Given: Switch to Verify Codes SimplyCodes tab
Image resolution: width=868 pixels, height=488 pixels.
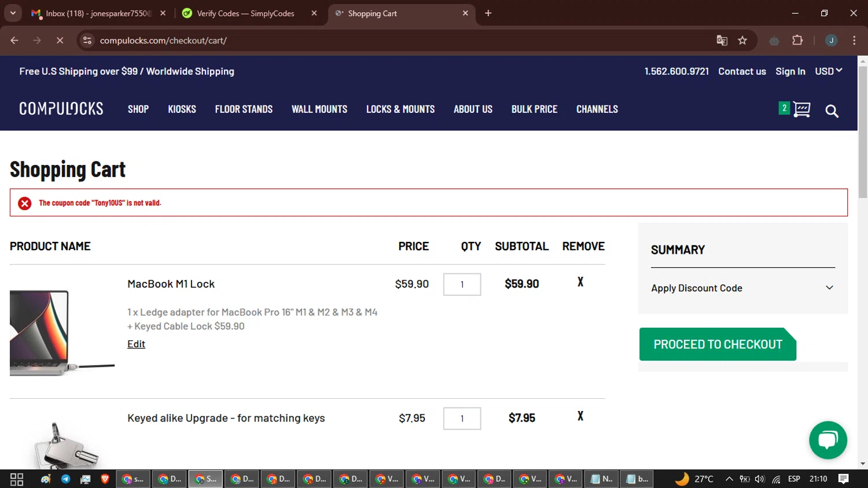Looking at the screenshot, I should (249, 13).
